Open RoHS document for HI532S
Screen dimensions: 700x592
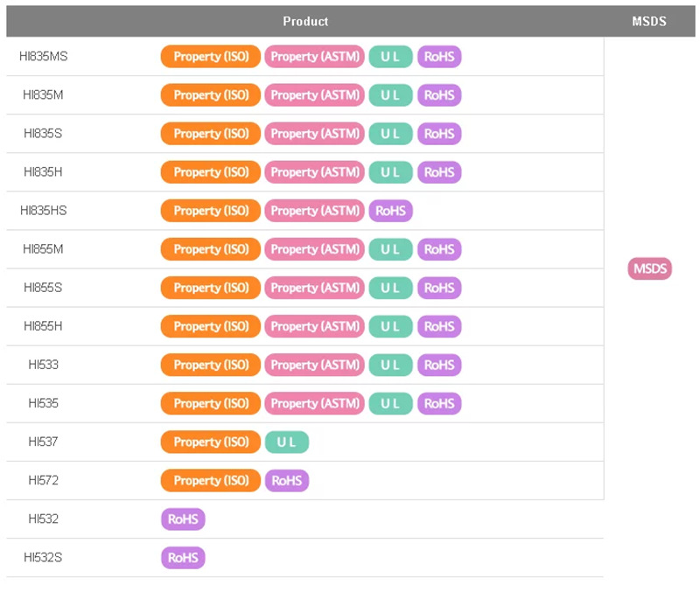183,557
